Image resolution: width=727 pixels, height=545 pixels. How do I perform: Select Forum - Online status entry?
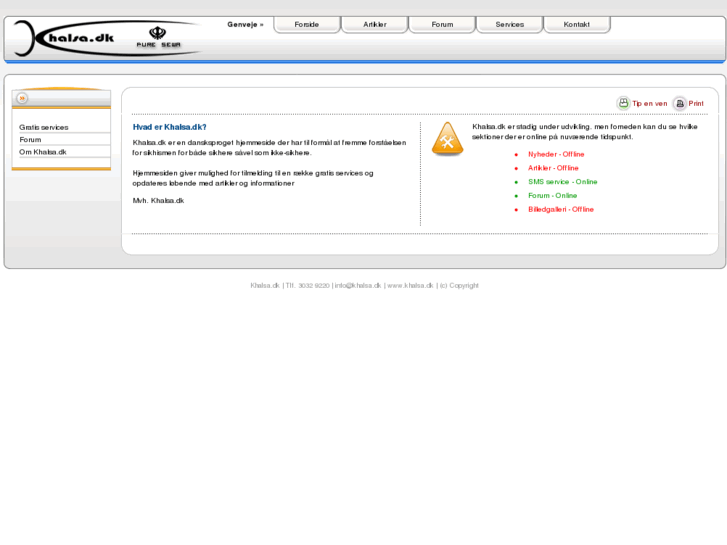553,196
